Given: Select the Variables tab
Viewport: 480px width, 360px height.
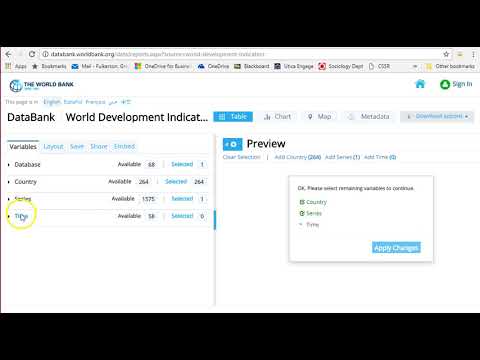Looking at the screenshot, I should 23,147.
